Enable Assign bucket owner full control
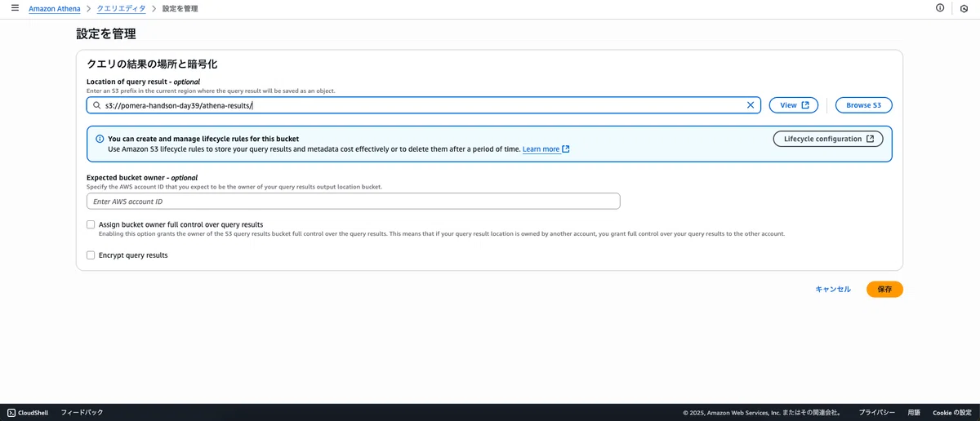Image resolution: width=980 pixels, height=421 pixels. click(91, 224)
